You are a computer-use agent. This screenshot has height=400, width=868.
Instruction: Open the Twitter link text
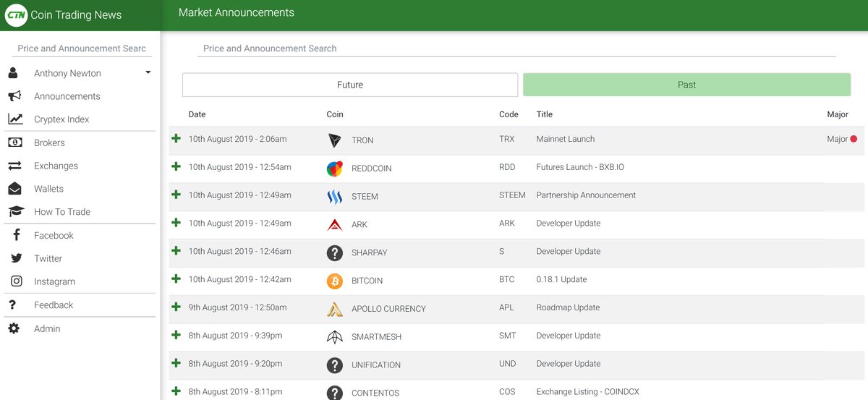tap(48, 258)
